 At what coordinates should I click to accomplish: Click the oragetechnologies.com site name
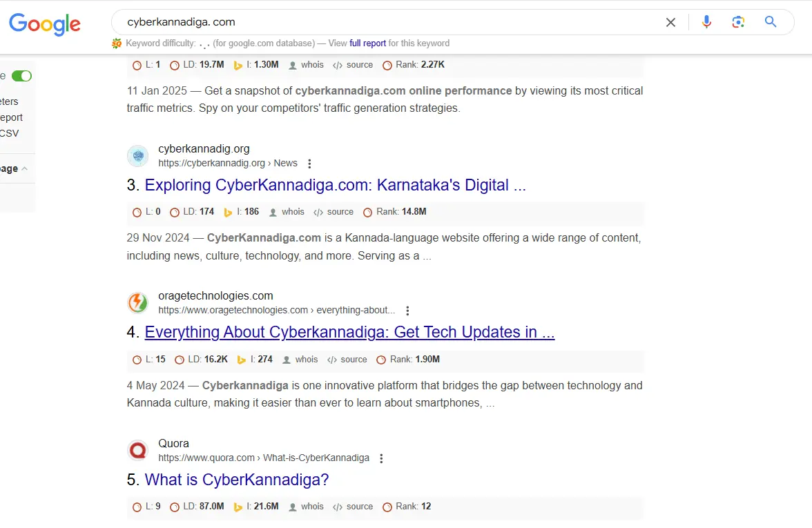215,295
